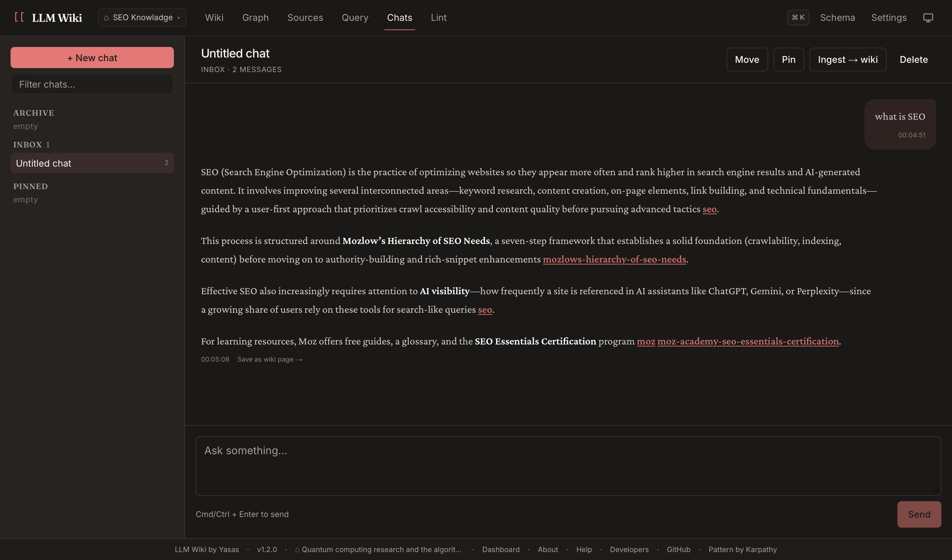
Task: Focus the Filter chats field
Action: [x=92, y=84]
